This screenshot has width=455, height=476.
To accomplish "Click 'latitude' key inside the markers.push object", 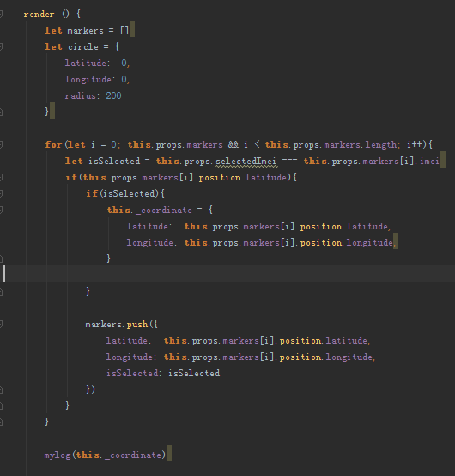I will pyautogui.click(x=126, y=341).
